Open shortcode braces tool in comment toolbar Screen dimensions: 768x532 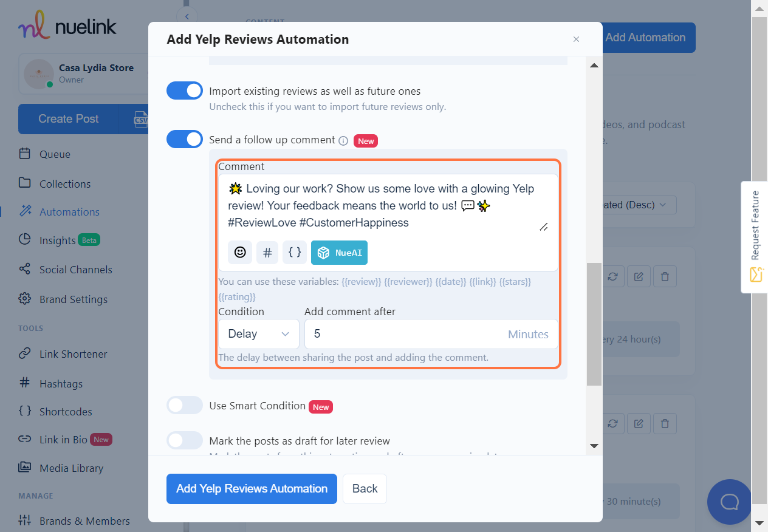tap(295, 252)
